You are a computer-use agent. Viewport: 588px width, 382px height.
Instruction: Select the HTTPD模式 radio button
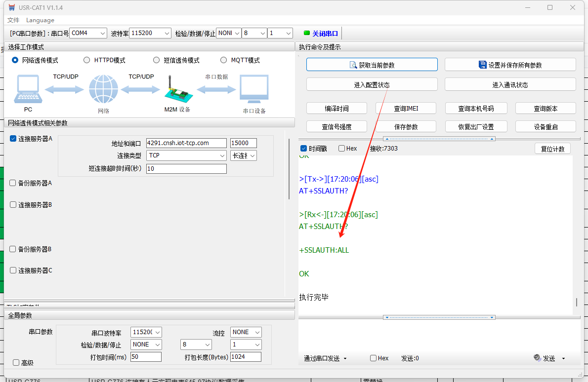coord(87,60)
